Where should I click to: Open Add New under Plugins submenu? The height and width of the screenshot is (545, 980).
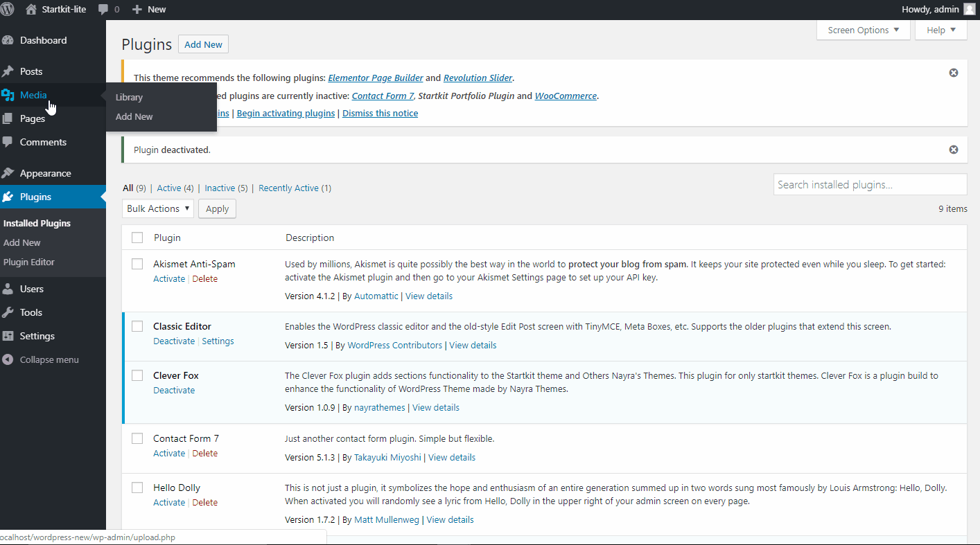tap(22, 242)
